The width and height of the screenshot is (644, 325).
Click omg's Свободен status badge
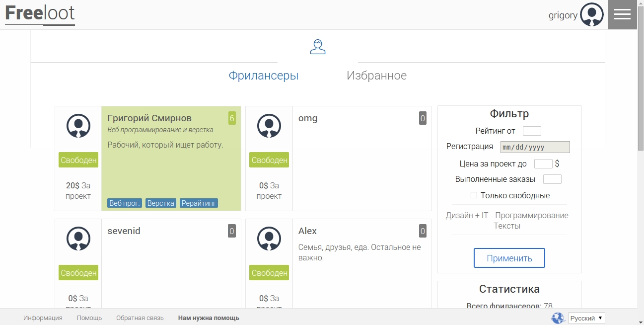269,160
